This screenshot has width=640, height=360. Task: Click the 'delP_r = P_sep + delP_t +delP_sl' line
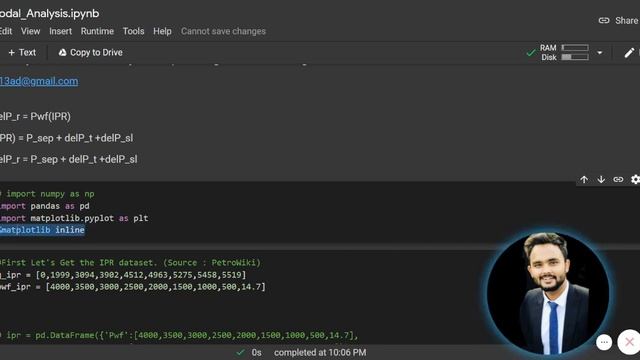click(x=69, y=160)
